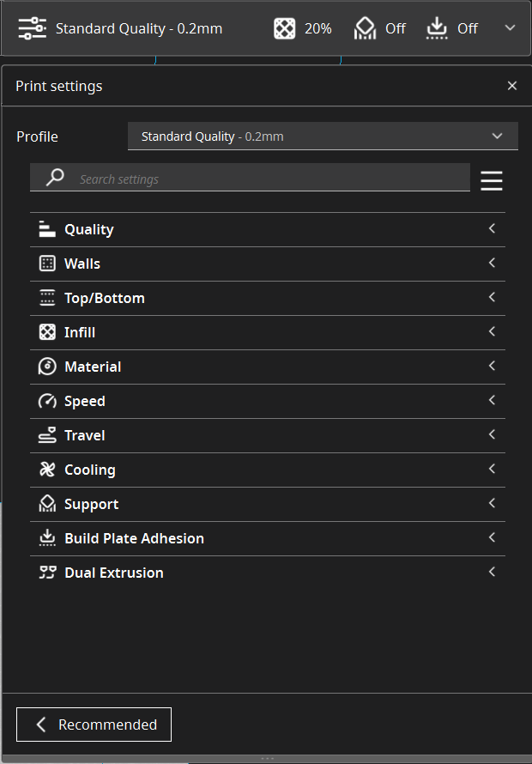The image size is (532, 764).
Task: Click the Material spool icon
Action: (x=47, y=367)
